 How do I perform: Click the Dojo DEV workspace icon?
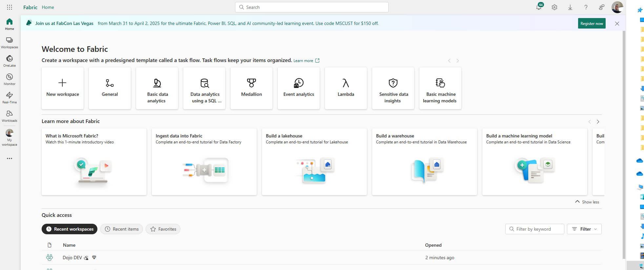coord(50,258)
